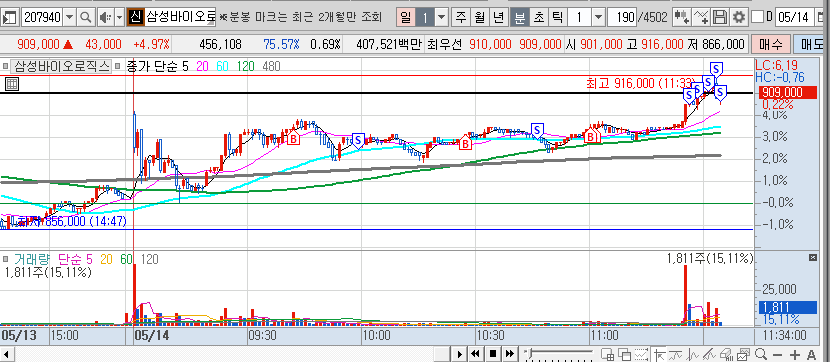This screenshot has height=362, width=830.
Task: Toggle the 삼성바이오로직스 legend marker box
Action: 5,66
